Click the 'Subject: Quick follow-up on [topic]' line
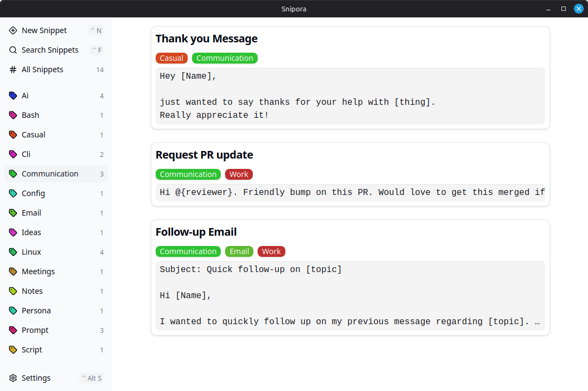The image size is (588, 391). [x=251, y=269]
